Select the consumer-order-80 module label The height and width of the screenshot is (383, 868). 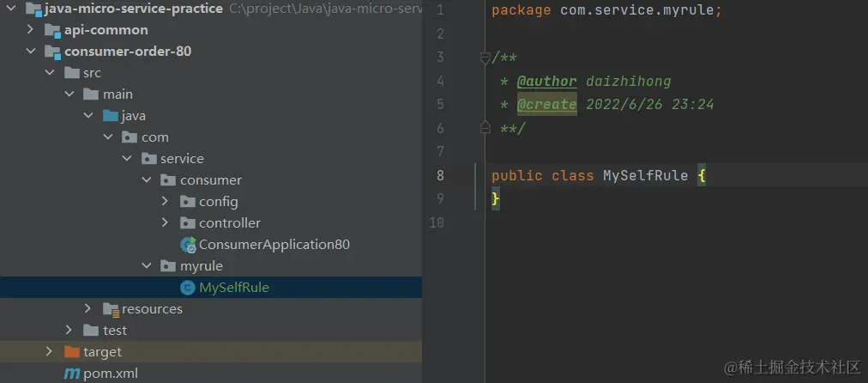point(128,52)
